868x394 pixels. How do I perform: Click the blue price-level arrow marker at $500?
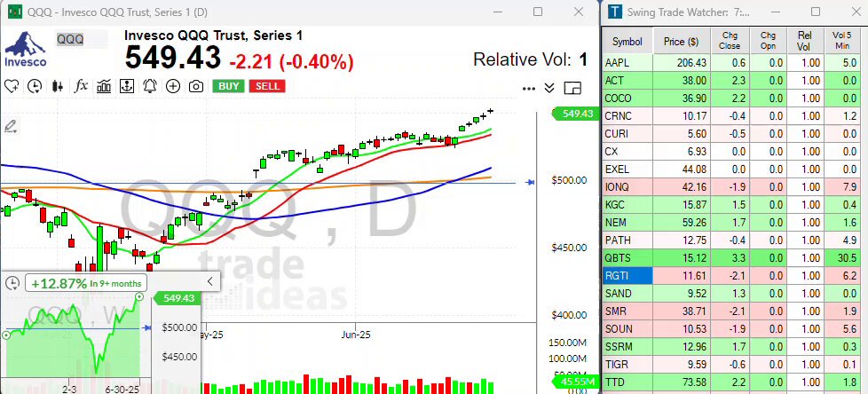[531, 182]
